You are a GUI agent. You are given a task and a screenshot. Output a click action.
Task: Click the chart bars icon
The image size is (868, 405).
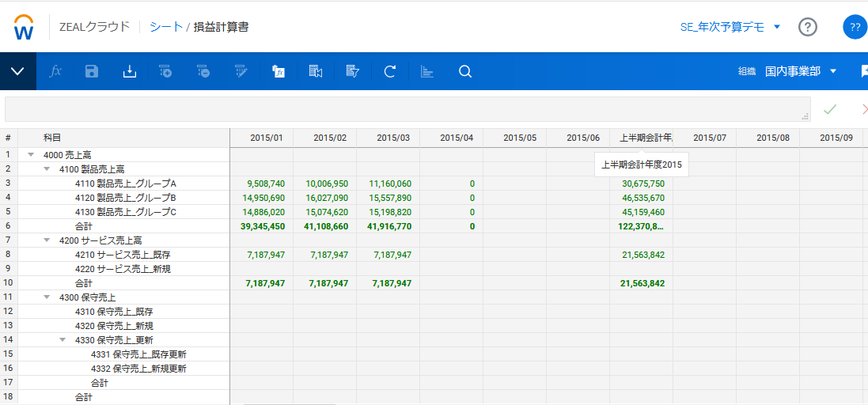[426, 71]
